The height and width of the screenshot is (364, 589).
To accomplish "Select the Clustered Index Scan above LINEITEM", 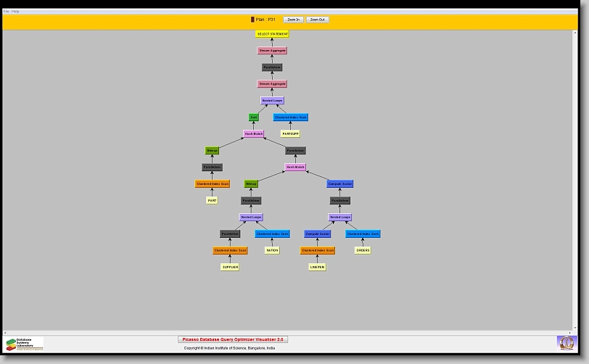I will pyautogui.click(x=317, y=250).
